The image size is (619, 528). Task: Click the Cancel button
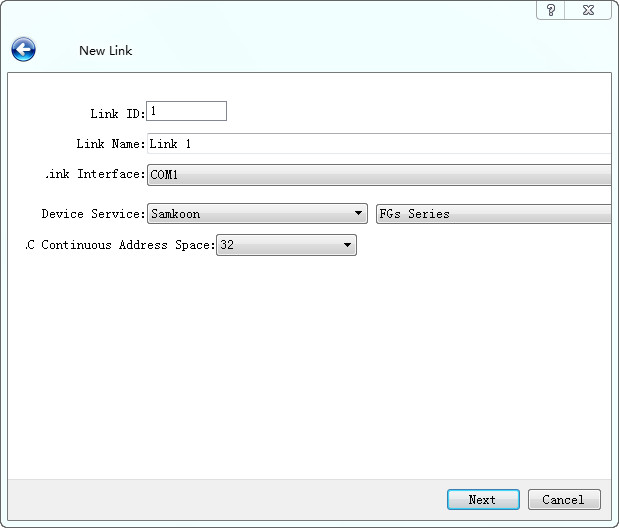coord(564,500)
